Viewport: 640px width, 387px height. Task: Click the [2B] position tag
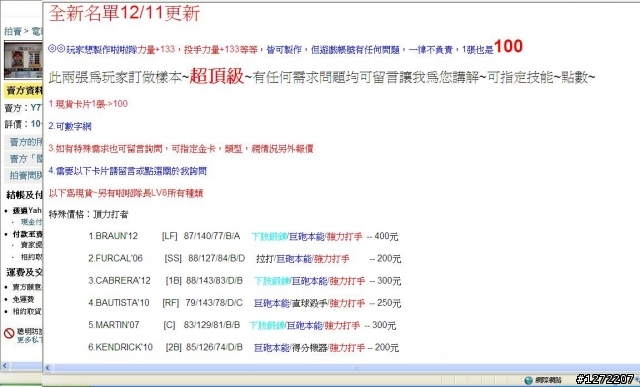pyautogui.click(x=173, y=347)
